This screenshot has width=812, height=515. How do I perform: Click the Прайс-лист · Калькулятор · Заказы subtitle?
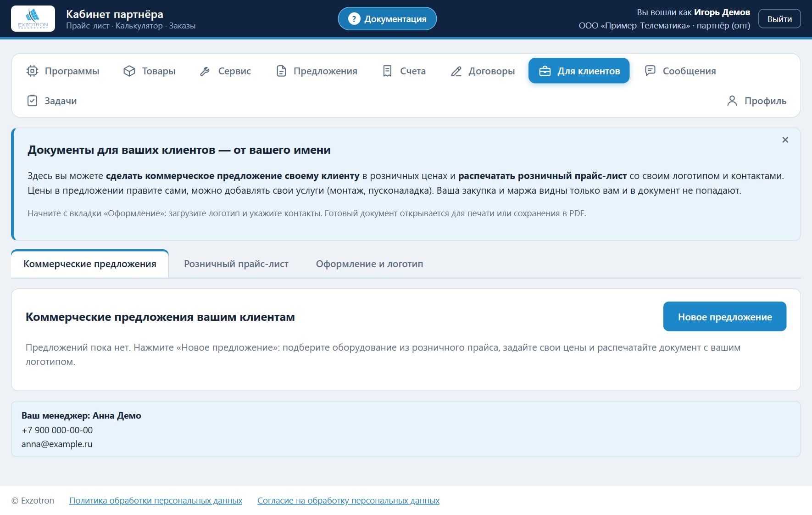coord(131,26)
